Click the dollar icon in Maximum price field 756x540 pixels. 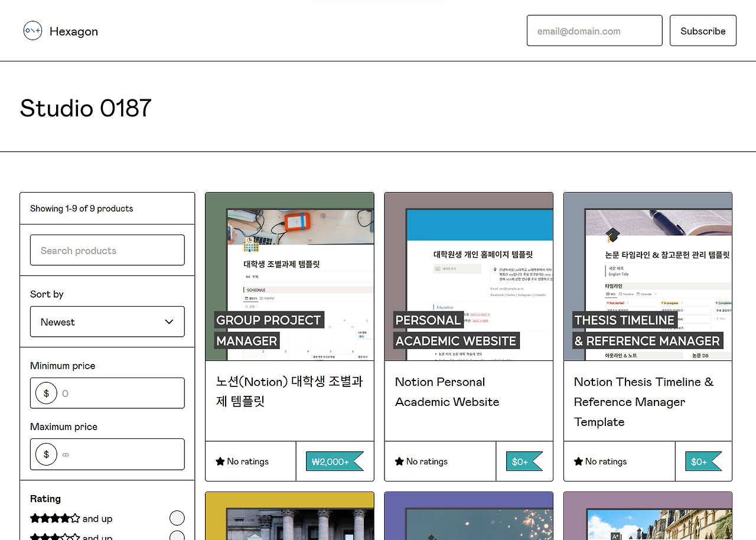point(46,454)
